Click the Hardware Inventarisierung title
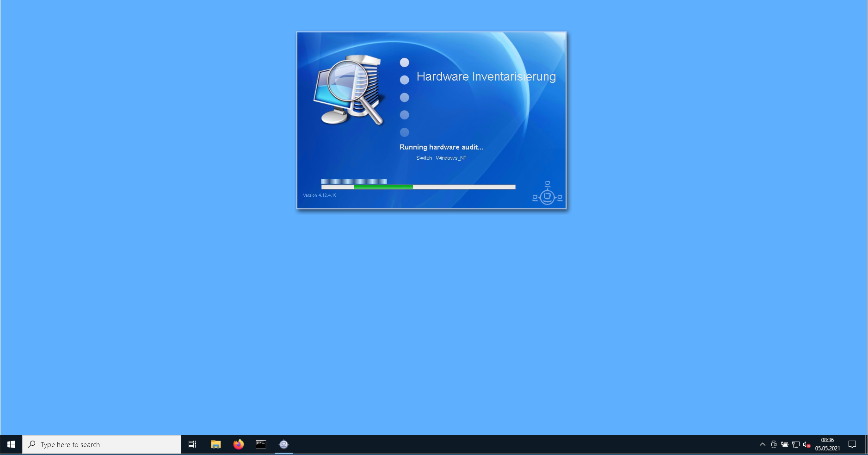The height and width of the screenshot is (455, 868). coord(486,76)
